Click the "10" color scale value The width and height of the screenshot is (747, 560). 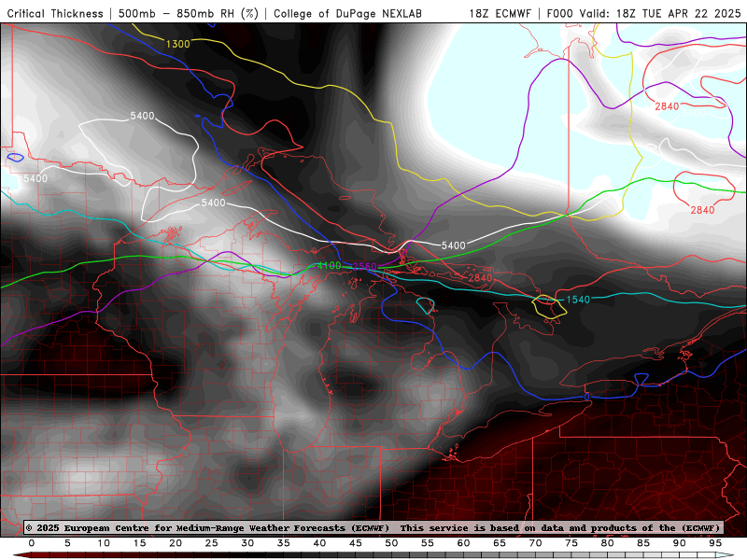[104, 543]
